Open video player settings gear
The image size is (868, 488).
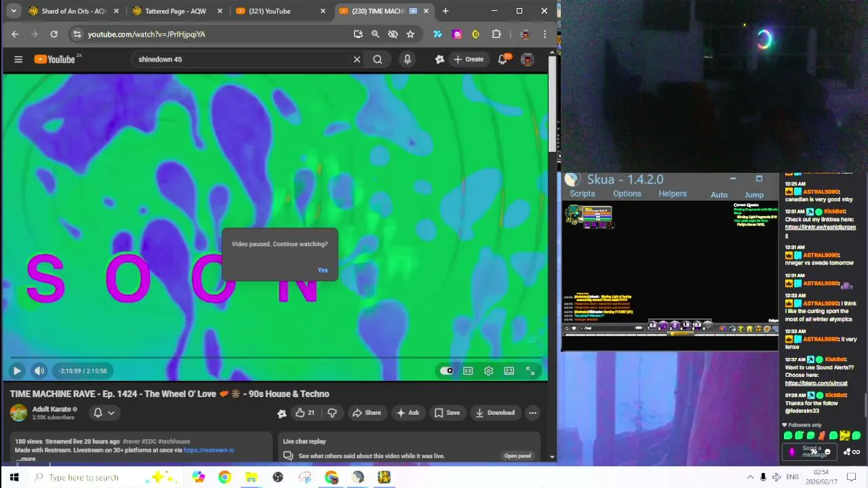coord(488,371)
